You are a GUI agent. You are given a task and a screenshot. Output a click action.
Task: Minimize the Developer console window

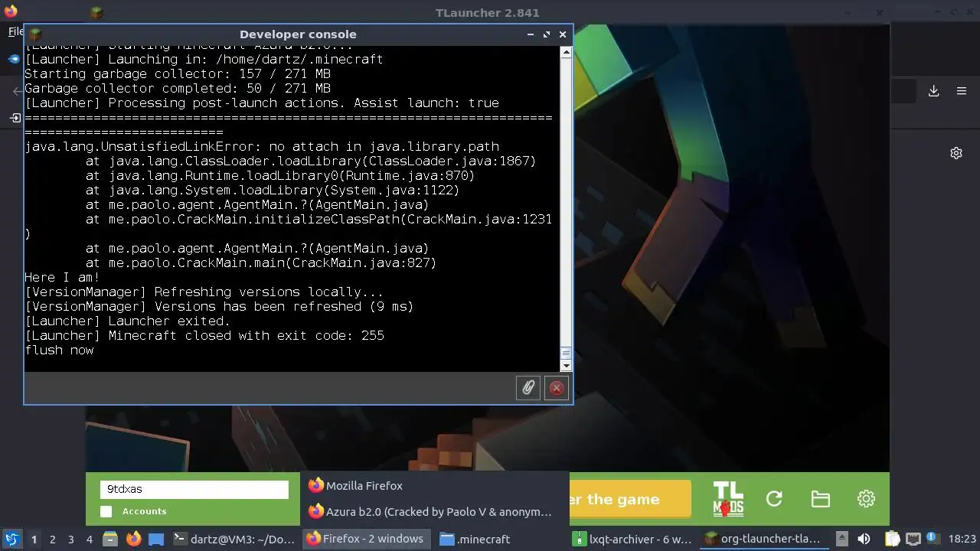click(x=531, y=34)
